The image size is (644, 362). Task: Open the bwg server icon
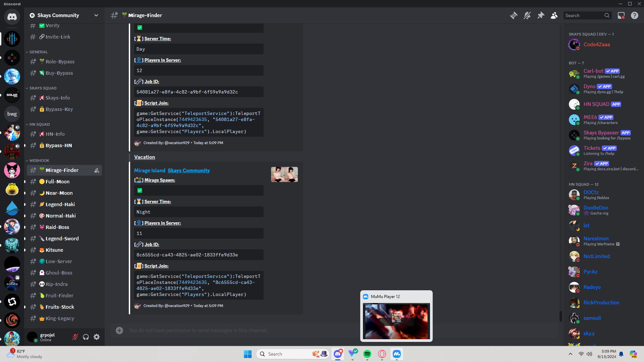[12, 114]
